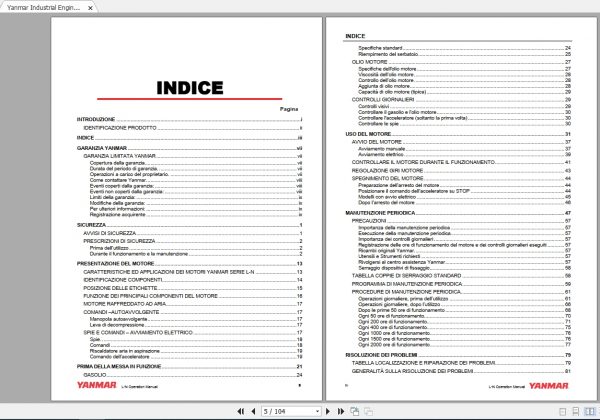
Task: Click AVVIO DEL MOTORE entry
Action: pos(377,142)
